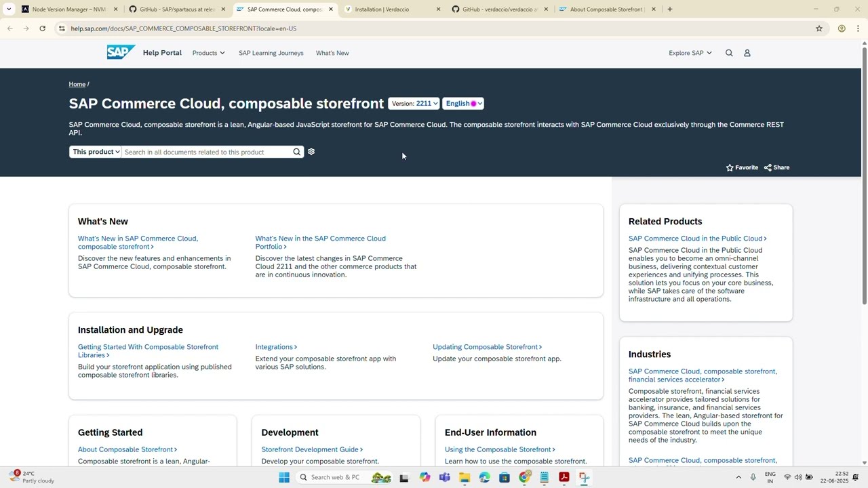This screenshot has height=488, width=868.
Task: Click the search submit magnifier icon
Action: 296,152
